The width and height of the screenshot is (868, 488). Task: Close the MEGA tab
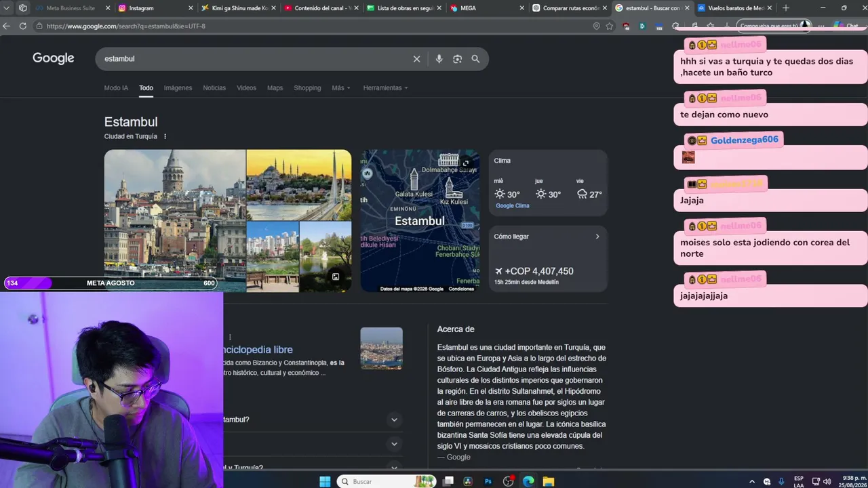(x=522, y=8)
